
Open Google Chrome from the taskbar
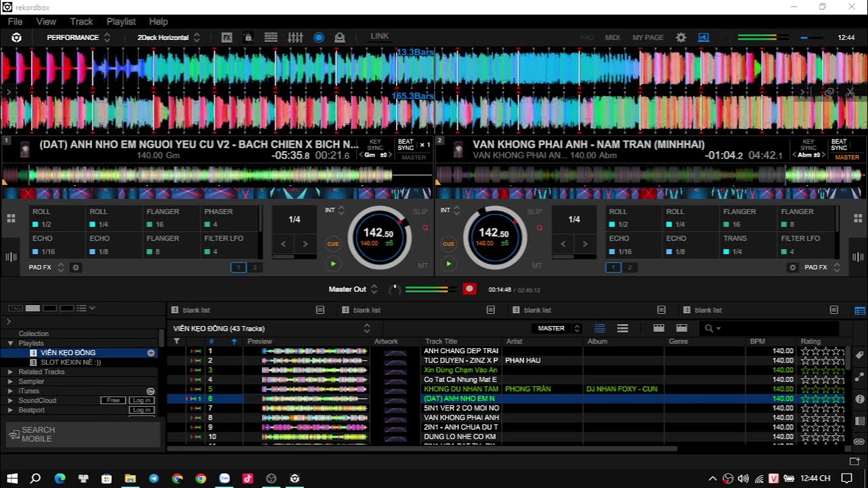click(x=201, y=479)
